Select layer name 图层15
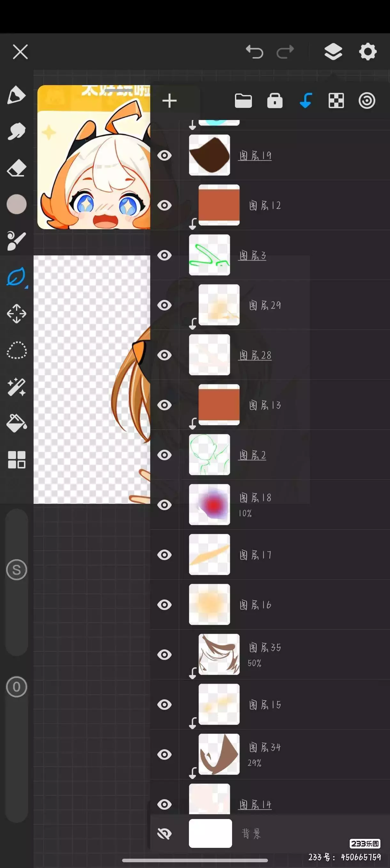390x868 pixels. [x=265, y=704]
